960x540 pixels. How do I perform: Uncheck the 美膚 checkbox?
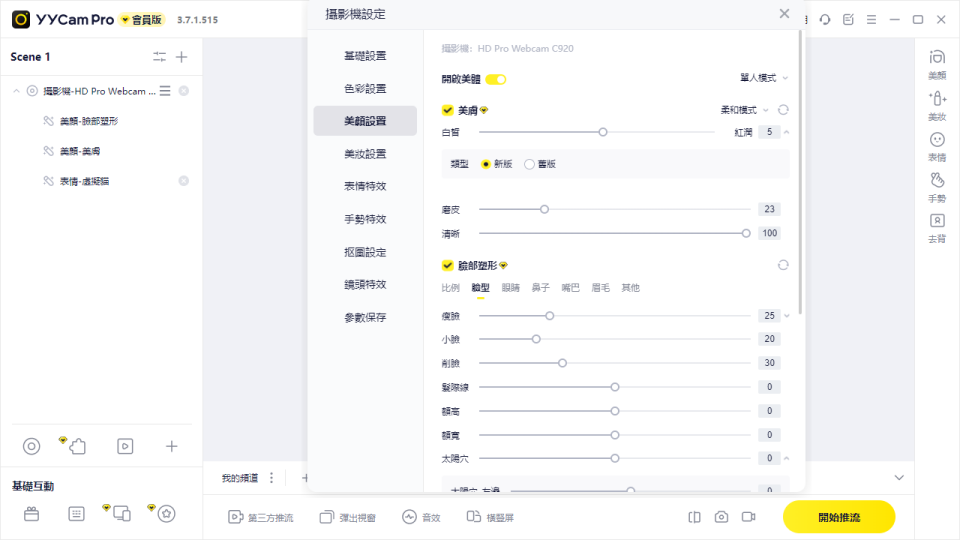447,110
